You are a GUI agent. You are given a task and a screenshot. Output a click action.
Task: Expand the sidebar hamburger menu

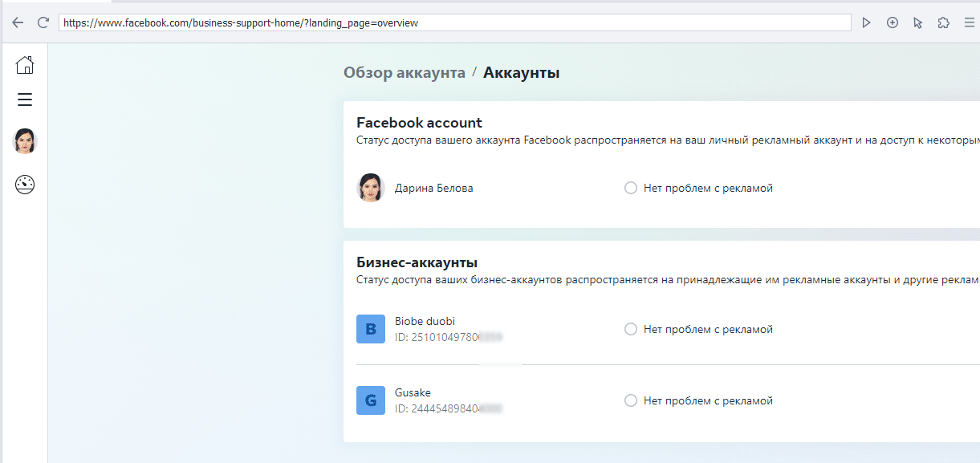(x=25, y=100)
